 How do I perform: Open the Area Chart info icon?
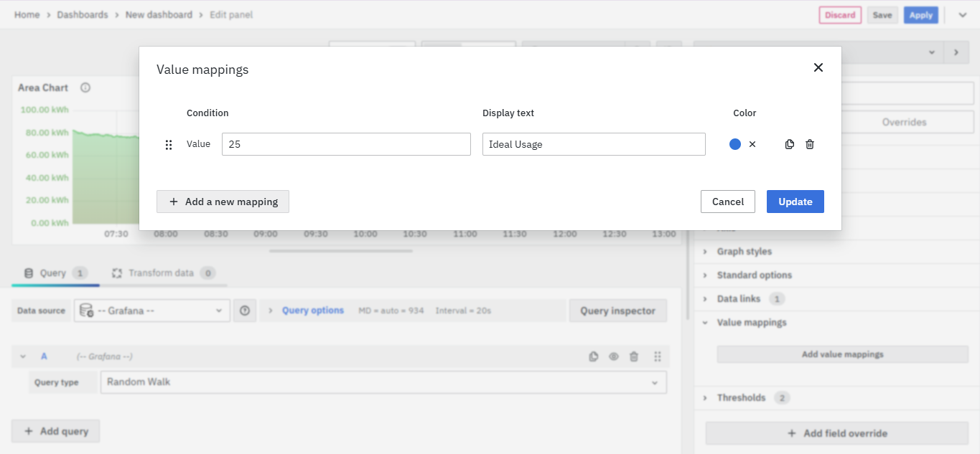click(85, 88)
